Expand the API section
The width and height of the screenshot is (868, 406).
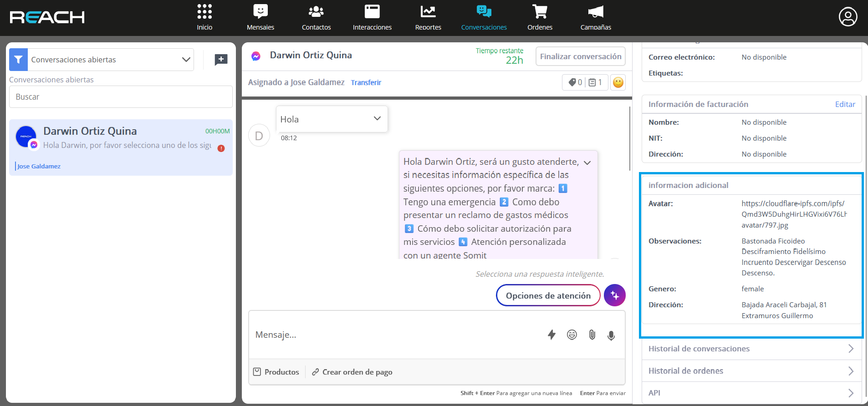751,393
